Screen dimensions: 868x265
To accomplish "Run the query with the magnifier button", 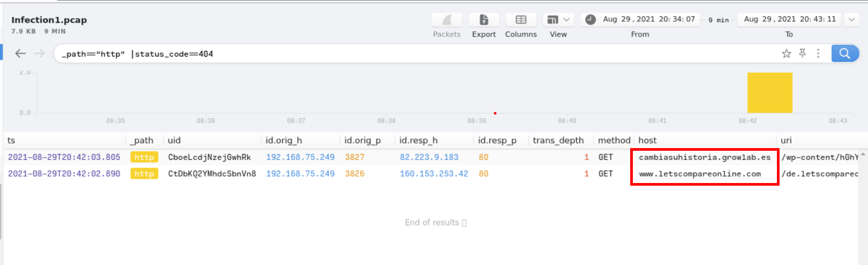I will click(845, 53).
